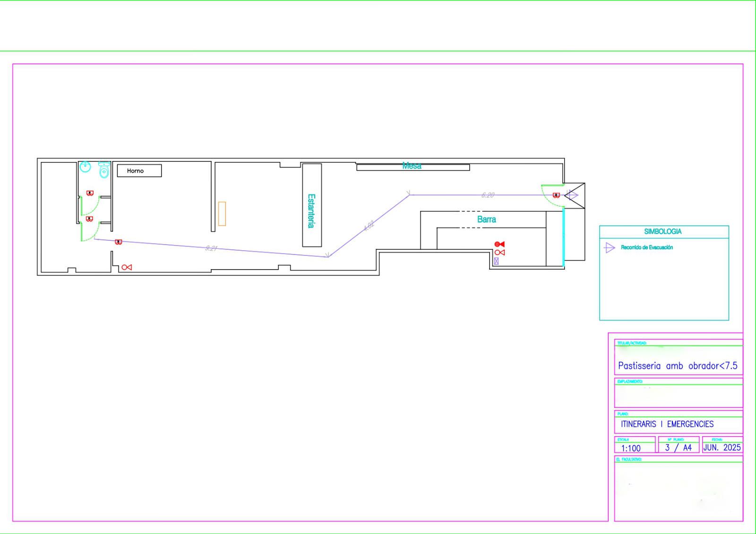This screenshot has width=756, height=534.
Task: Select the filled red symbol below Barra
Action: click(499, 244)
